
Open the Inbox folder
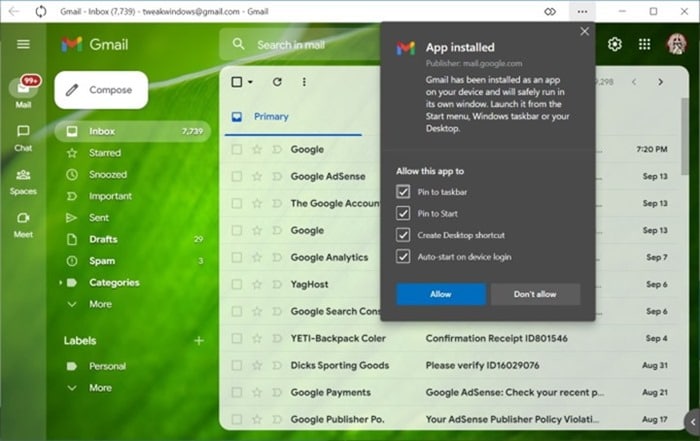click(133, 131)
